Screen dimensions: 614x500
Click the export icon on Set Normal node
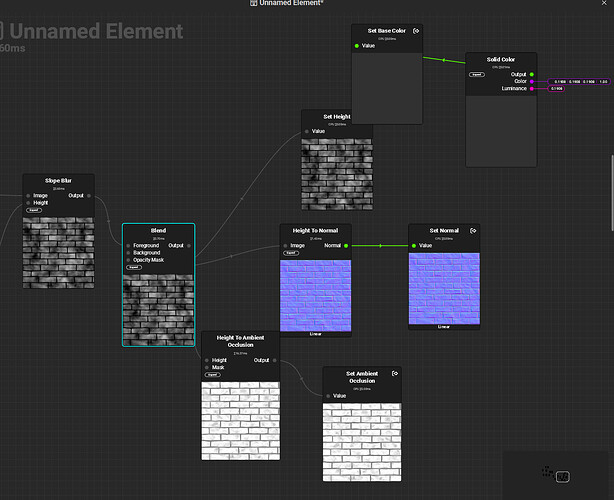(473, 230)
